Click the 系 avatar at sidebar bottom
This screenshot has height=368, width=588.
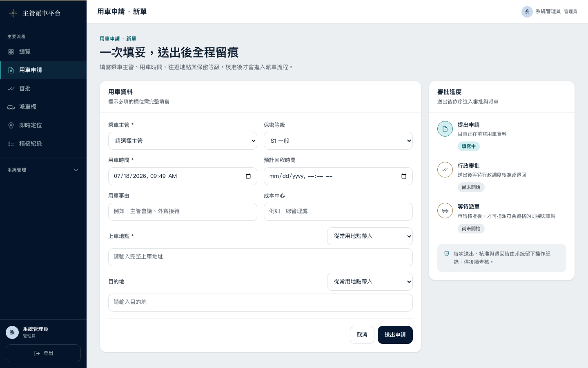12,332
